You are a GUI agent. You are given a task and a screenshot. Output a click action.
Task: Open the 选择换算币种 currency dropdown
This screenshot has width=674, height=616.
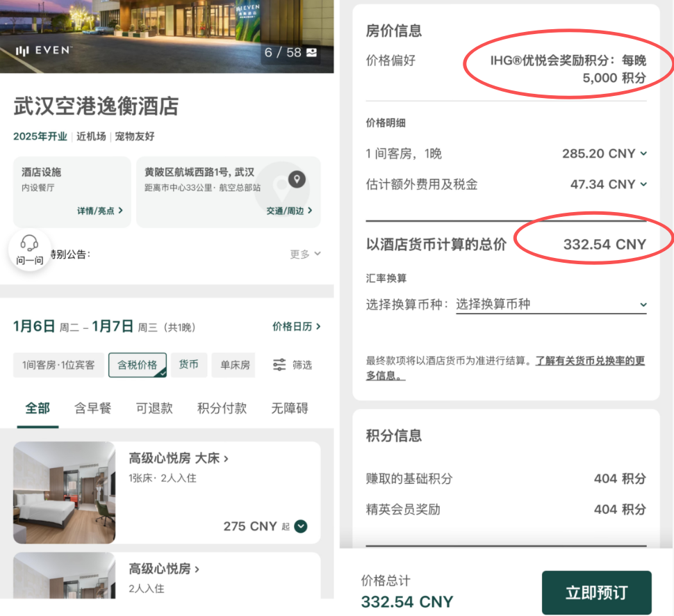click(551, 305)
